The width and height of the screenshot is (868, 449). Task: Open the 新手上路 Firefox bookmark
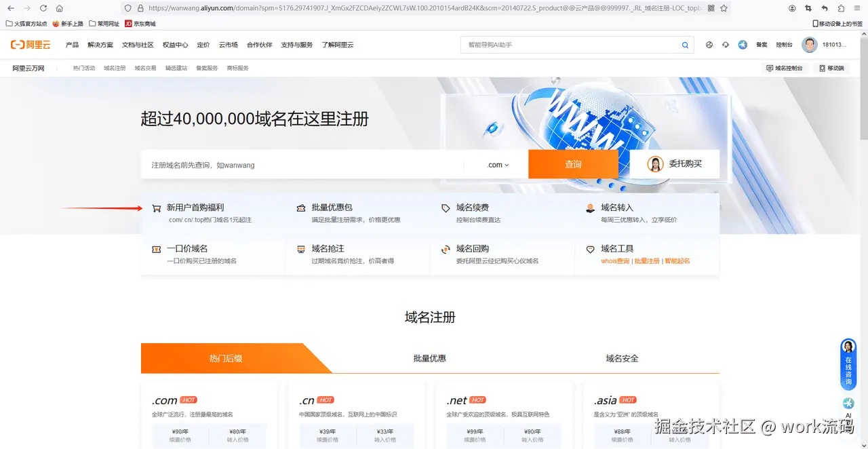[68, 24]
